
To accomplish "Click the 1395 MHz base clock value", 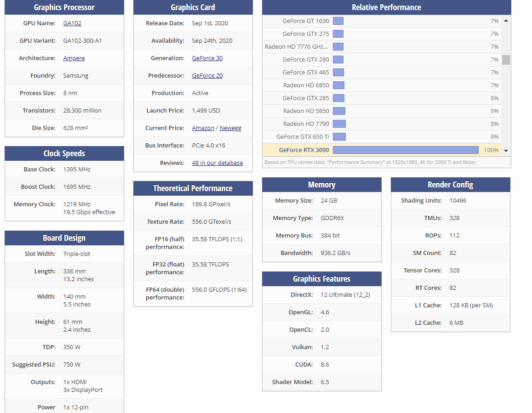I will 77,169.
